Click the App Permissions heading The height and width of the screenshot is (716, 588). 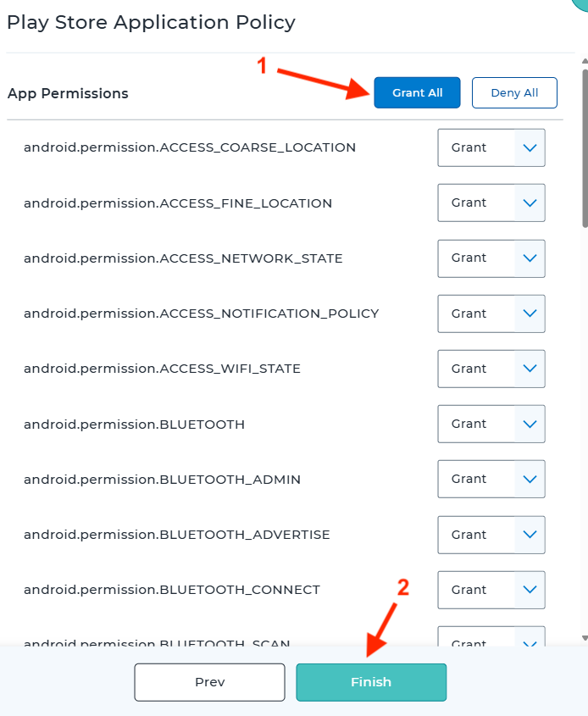(68, 93)
